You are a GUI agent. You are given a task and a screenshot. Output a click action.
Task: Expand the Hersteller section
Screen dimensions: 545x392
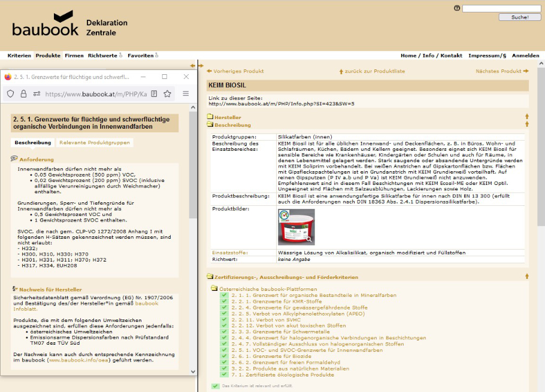[228, 117]
